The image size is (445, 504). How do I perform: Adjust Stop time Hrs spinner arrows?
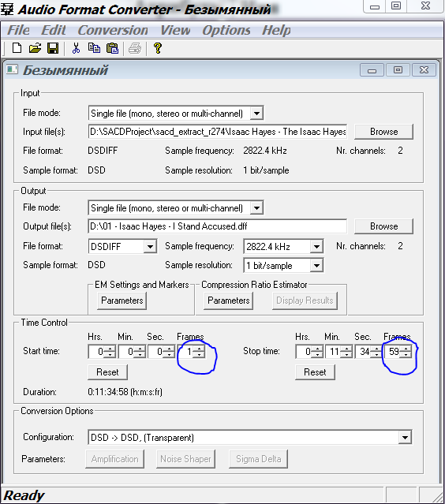coord(317,351)
